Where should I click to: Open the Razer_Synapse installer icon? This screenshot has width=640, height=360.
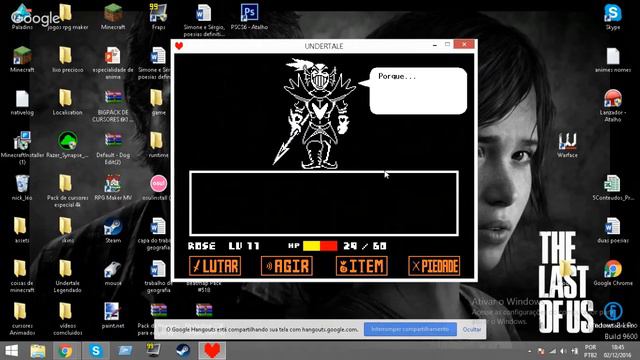(x=67, y=145)
